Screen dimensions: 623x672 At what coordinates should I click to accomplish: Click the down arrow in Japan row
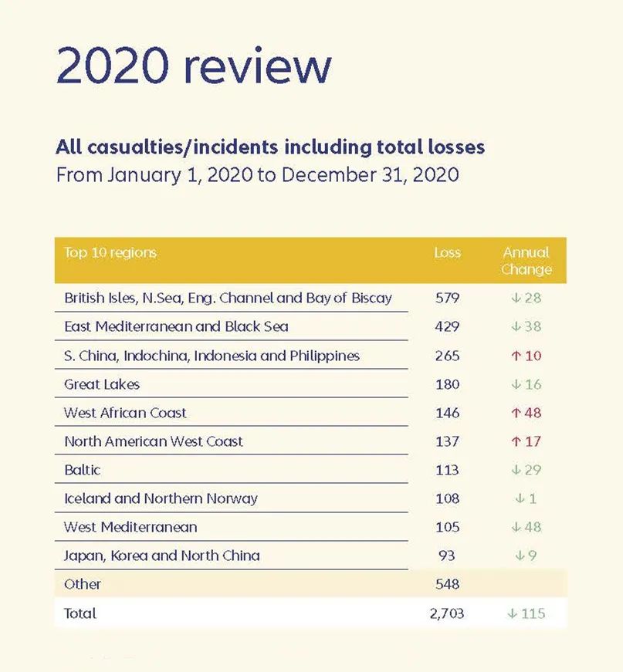pyautogui.click(x=520, y=555)
